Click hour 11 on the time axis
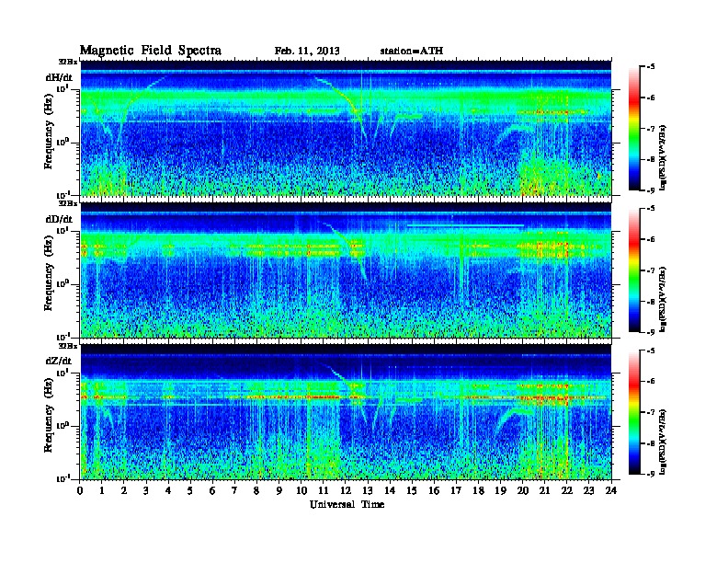The width and height of the screenshot is (728, 563). click(324, 490)
